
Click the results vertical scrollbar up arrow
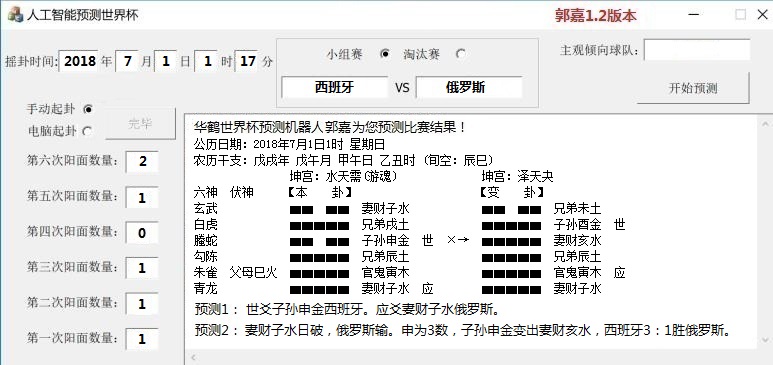pyautogui.click(x=766, y=123)
